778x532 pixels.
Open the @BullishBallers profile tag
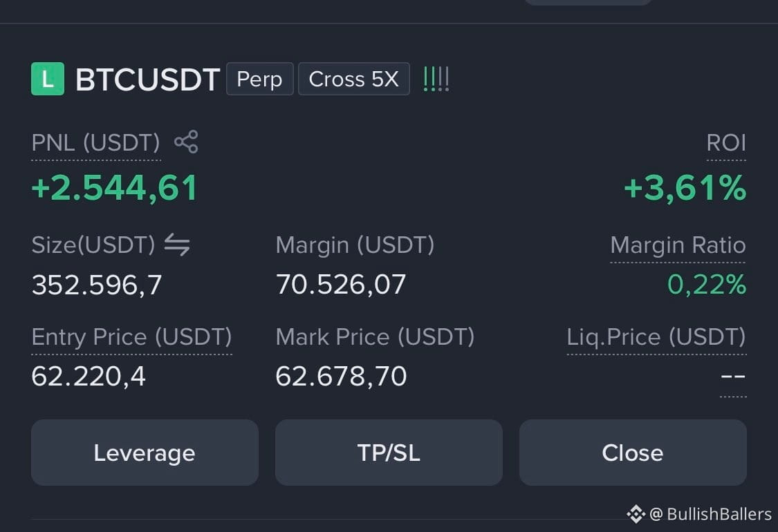pos(710,514)
